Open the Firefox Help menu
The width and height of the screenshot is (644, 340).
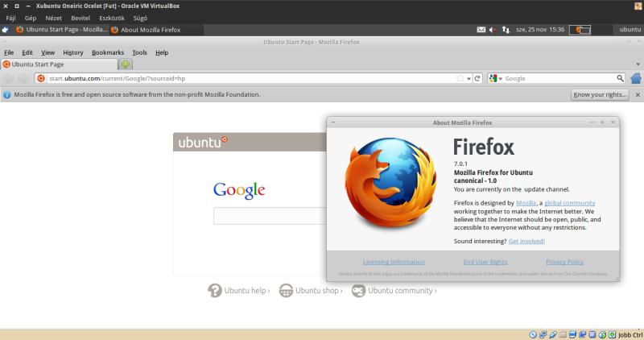pos(162,52)
